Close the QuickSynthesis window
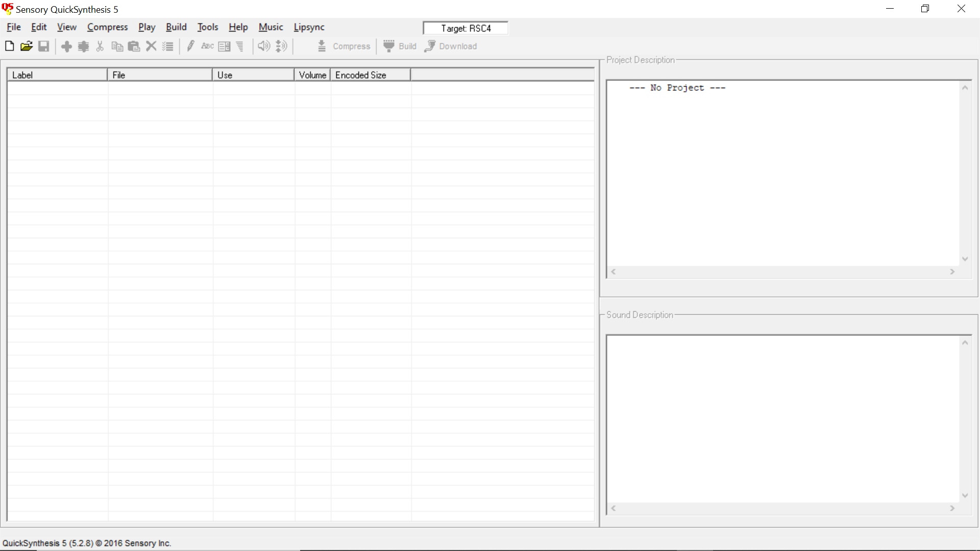980x551 pixels. [x=961, y=9]
